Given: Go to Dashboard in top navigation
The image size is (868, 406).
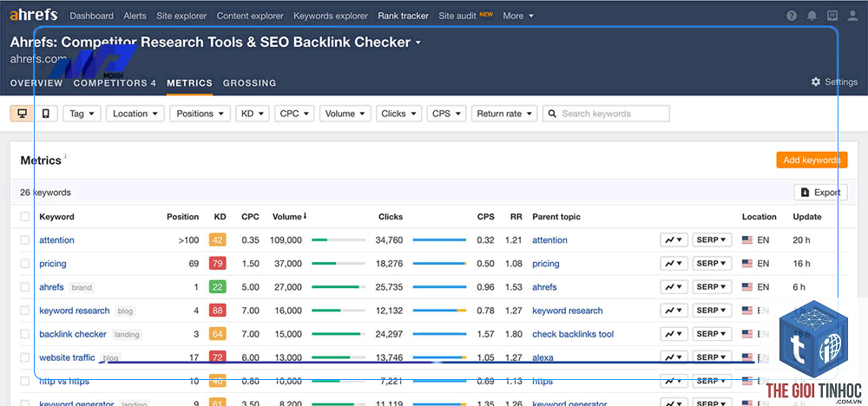Looking at the screenshot, I should tap(91, 16).
